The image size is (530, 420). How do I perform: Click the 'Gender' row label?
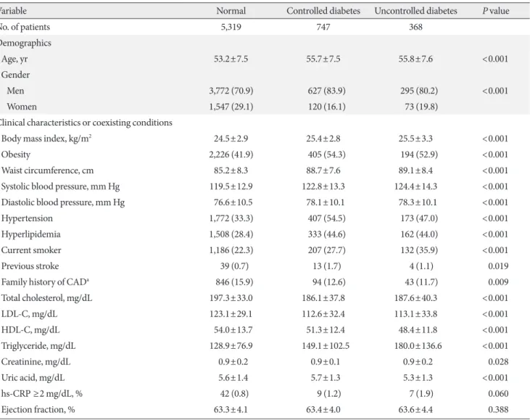pyautogui.click(x=15, y=75)
